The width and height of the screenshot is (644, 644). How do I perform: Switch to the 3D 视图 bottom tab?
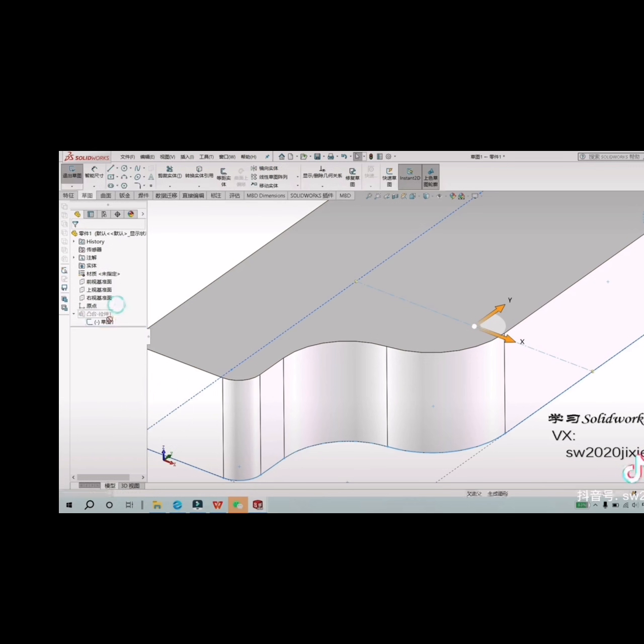coord(130,486)
